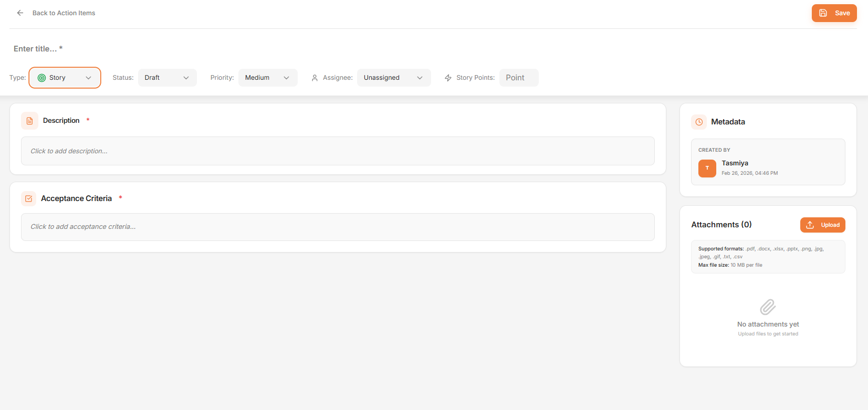The width and height of the screenshot is (868, 410).
Task: Choose an assignee from Unassigned dropdown
Action: (393, 78)
